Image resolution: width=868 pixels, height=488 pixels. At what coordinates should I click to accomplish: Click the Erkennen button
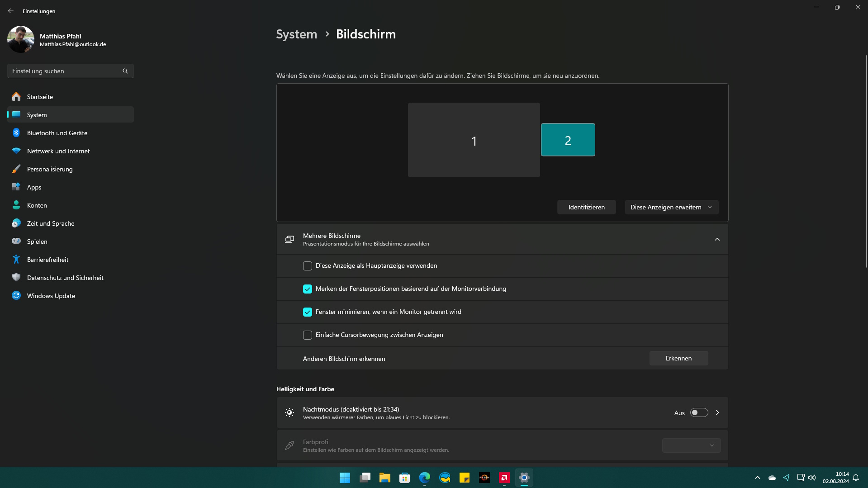click(678, 358)
